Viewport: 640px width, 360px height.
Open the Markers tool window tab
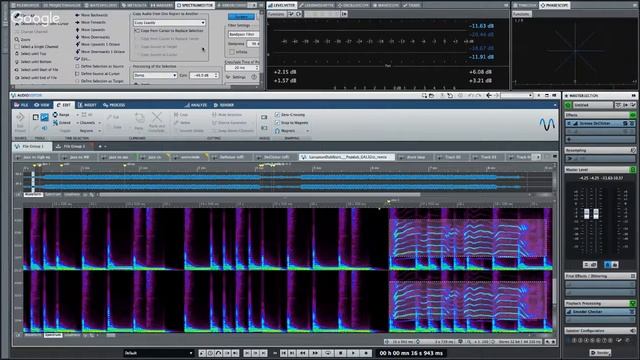coord(162,5)
